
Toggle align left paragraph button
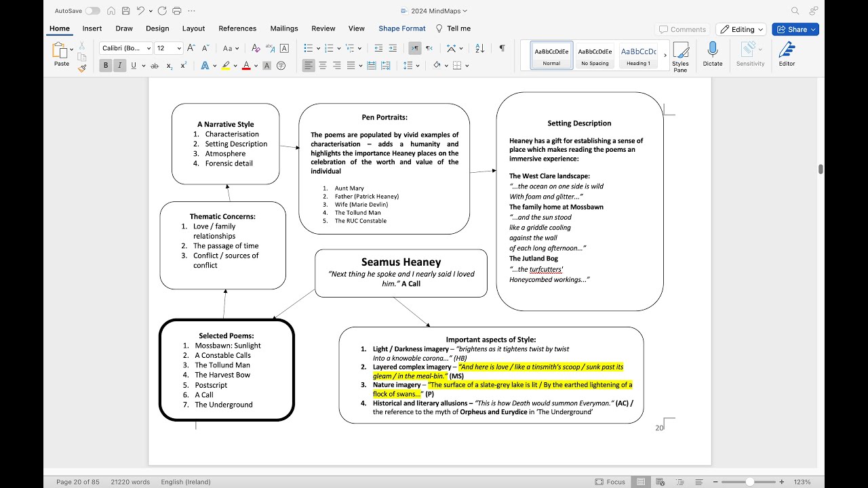309,66
